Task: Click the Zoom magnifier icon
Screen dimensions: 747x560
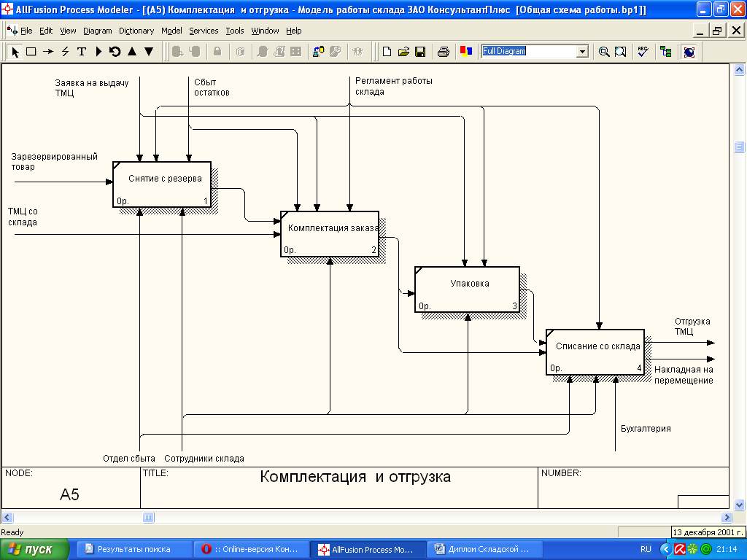Action: coord(603,52)
